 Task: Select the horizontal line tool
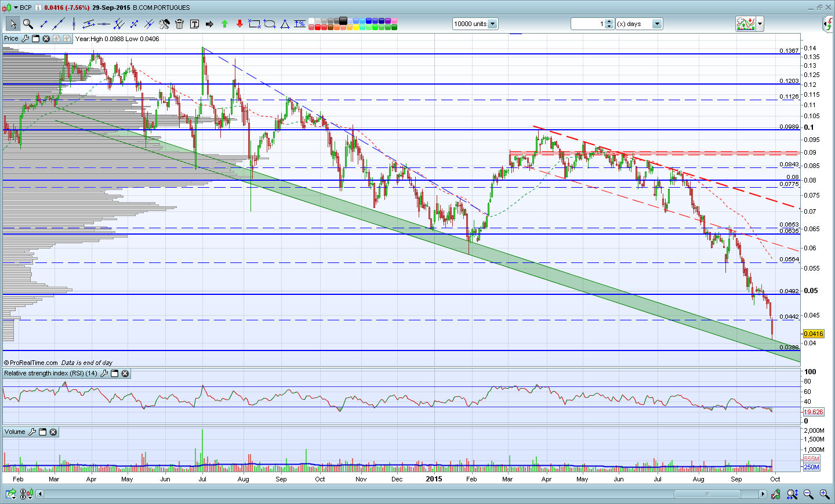coord(104,24)
